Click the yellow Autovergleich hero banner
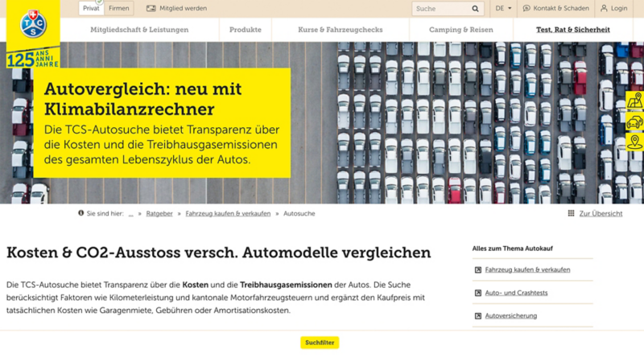Image resolution: width=644 pixels, height=362 pixels. tap(162, 123)
